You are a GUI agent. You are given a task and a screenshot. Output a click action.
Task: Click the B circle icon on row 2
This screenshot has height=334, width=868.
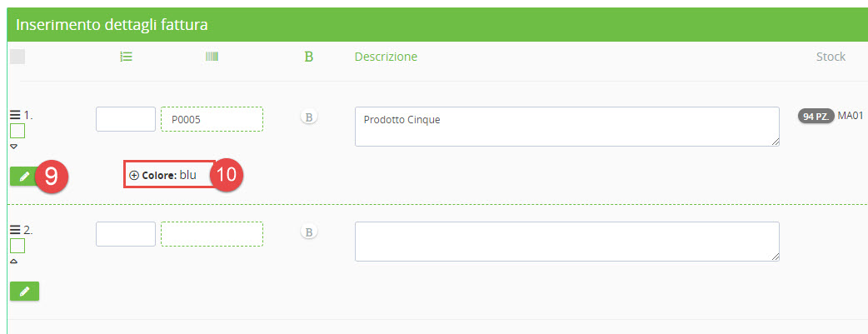click(308, 232)
